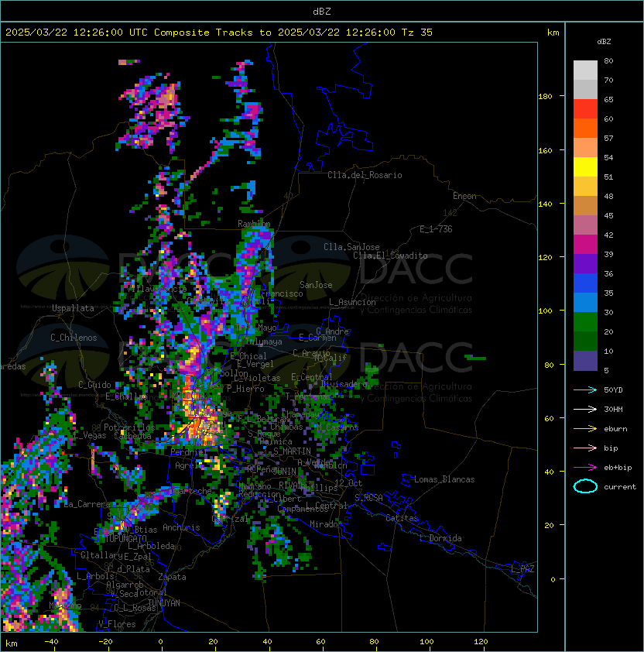Click the 'Lomas_Blancas' map label

point(444,479)
